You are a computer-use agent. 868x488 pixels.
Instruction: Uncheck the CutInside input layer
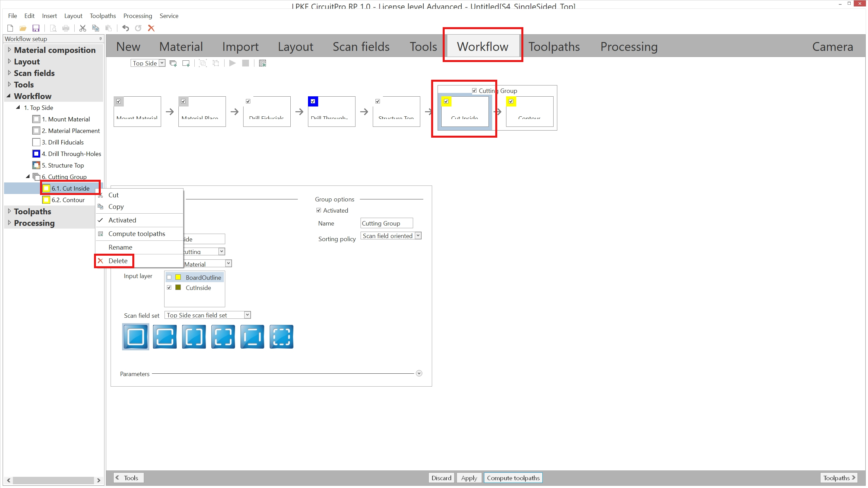click(169, 288)
